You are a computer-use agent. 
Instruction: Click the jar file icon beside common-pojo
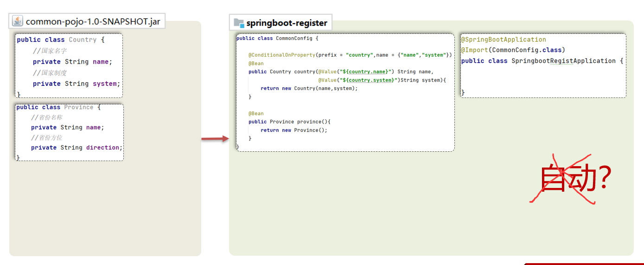coord(18,21)
